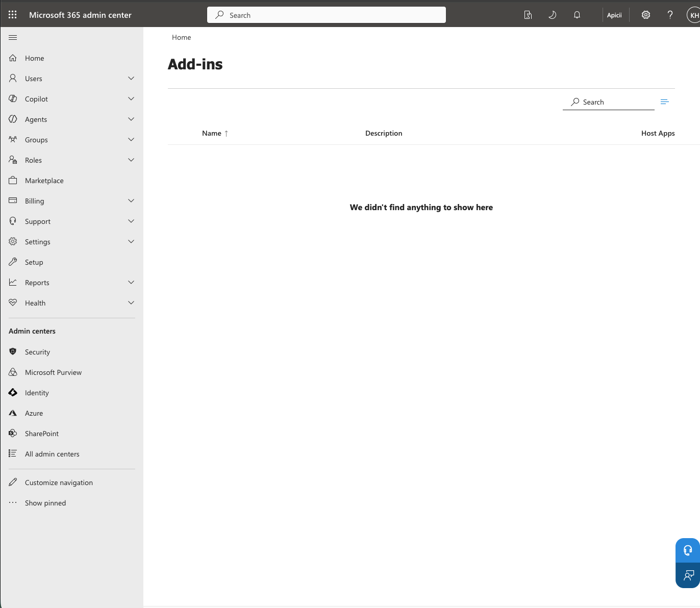This screenshot has width=700, height=608.
Task: Click the Setup wrench icon
Action: [13, 262]
